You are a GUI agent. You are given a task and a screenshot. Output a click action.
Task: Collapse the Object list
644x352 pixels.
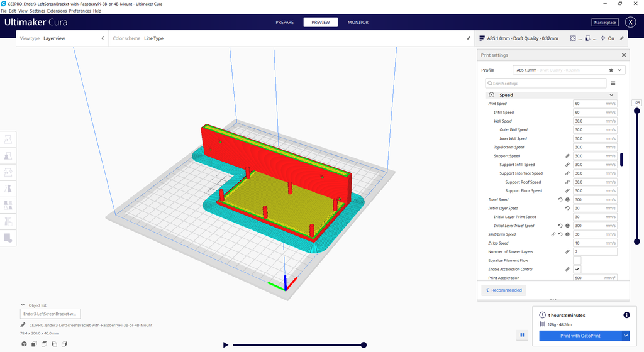23,305
